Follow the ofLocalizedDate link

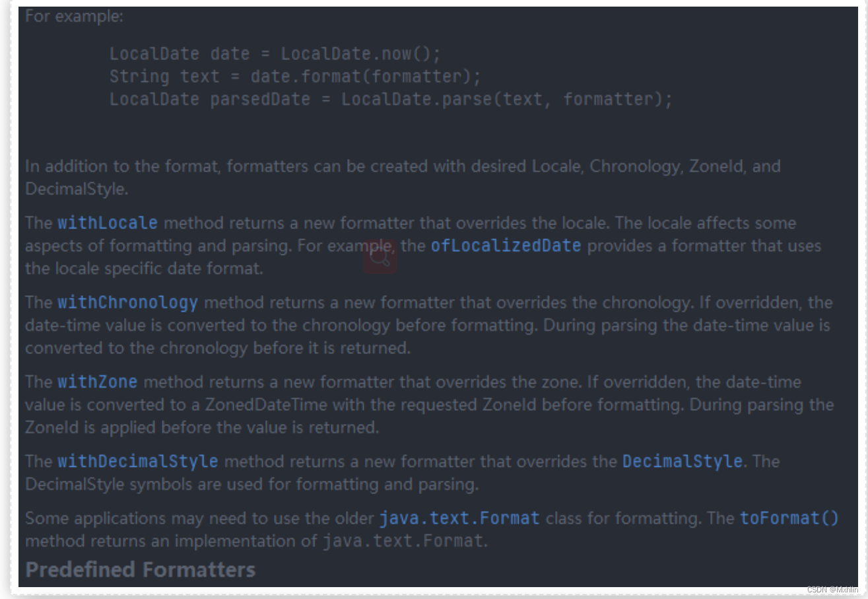pos(506,246)
